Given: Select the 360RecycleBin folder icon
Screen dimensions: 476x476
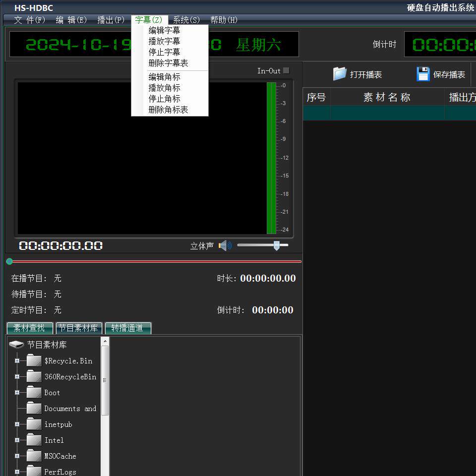Looking at the screenshot, I should (34, 376).
